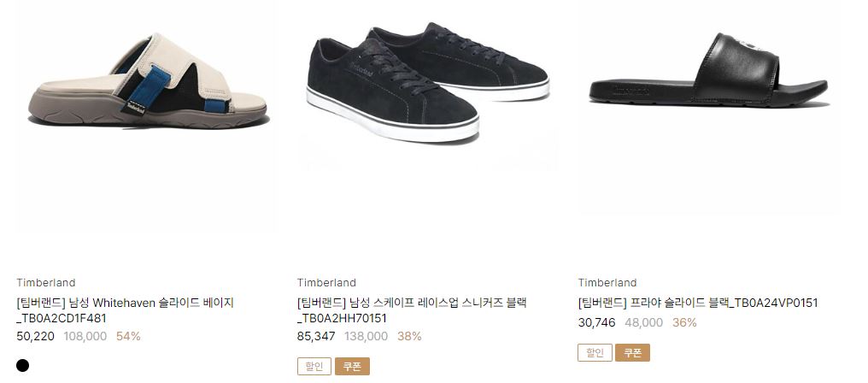Click Timberland brand name above 프라야 slide

click(607, 283)
